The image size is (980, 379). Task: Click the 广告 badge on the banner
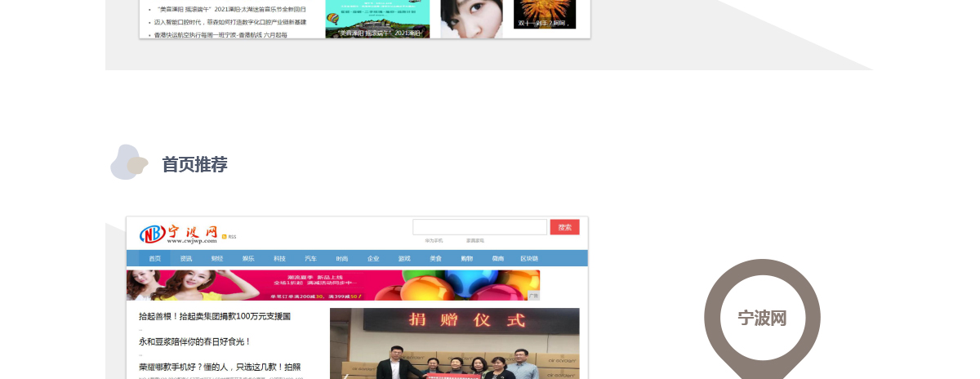(x=534, y=296)
